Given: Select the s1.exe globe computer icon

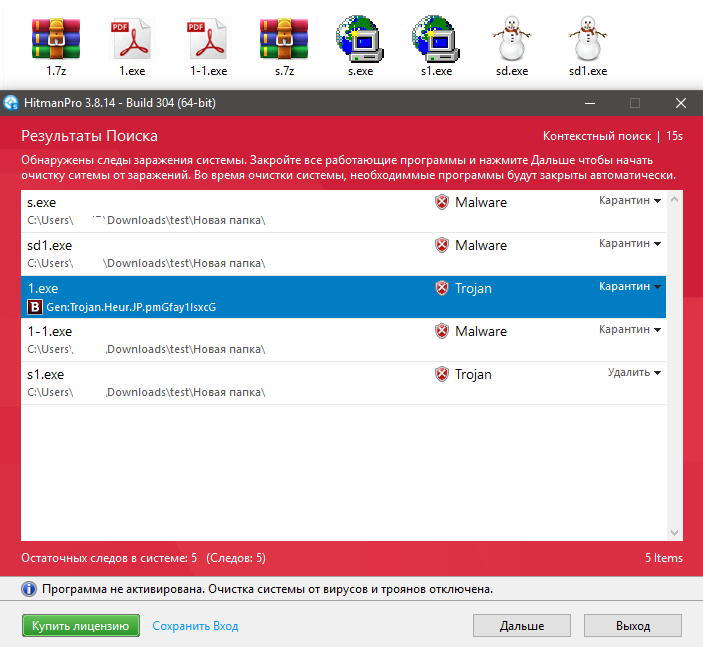Looking at the screenshot, I should [436, 39].
